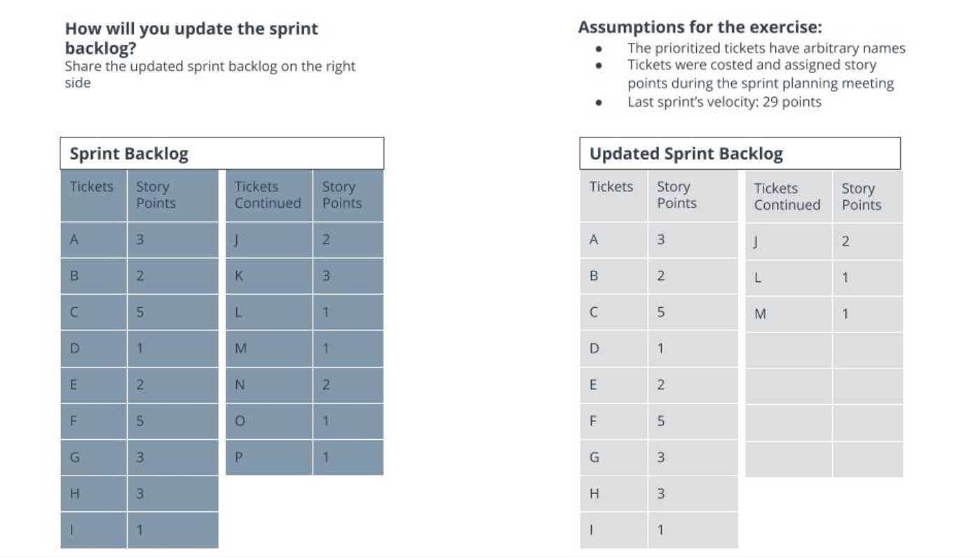Select ticket M in Updated Sprint Backlog

(x=788, y=314)
